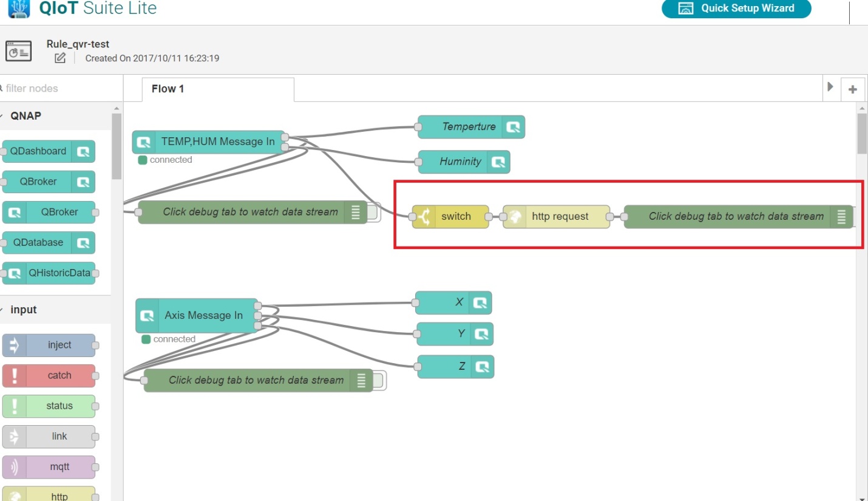Screen dimensions: 868x501
Task: Select the QBroker output palette node
Action: [x=49, y=182]
